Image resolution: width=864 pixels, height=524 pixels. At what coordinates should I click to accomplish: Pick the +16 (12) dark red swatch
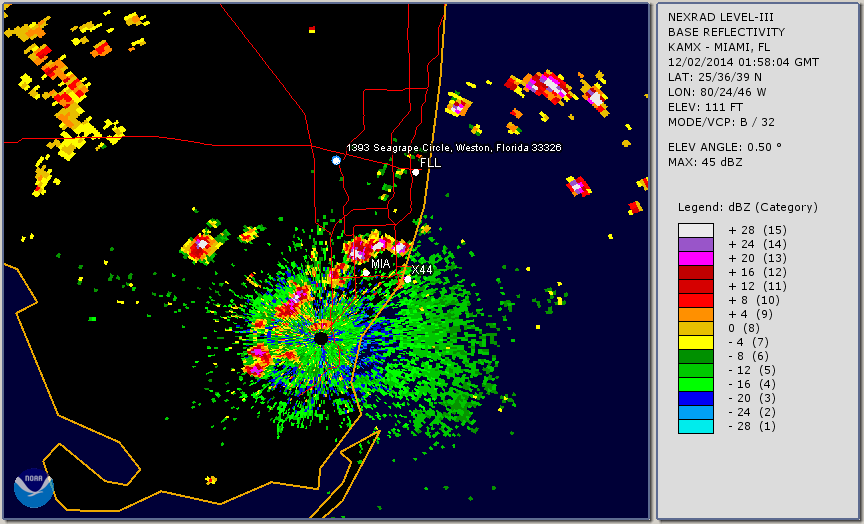point(696,273)
